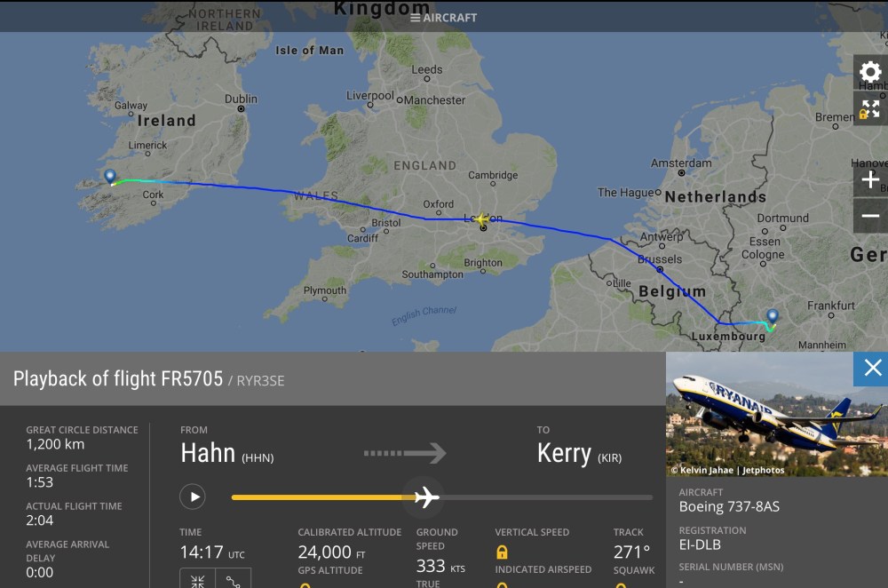This screenshot has height=588, width=888.
Task: Click the Kerry destination pin on map
Action: tap(110, 177)
